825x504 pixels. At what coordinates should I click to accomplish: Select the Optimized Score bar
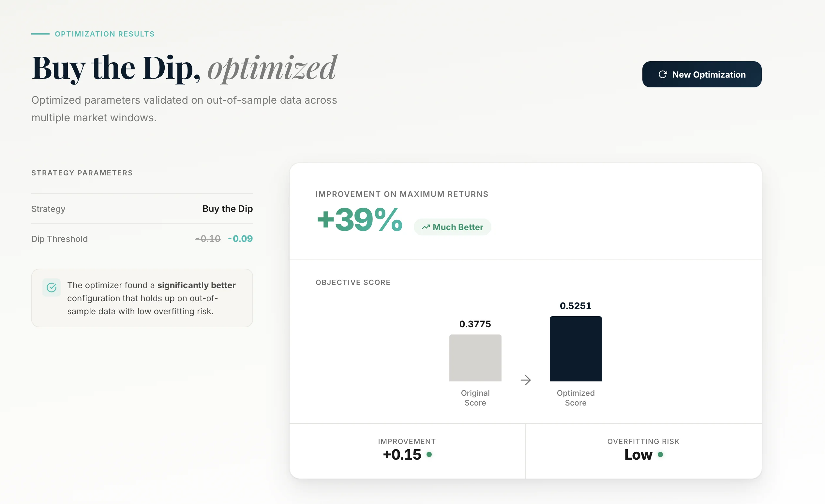point(575,348)
